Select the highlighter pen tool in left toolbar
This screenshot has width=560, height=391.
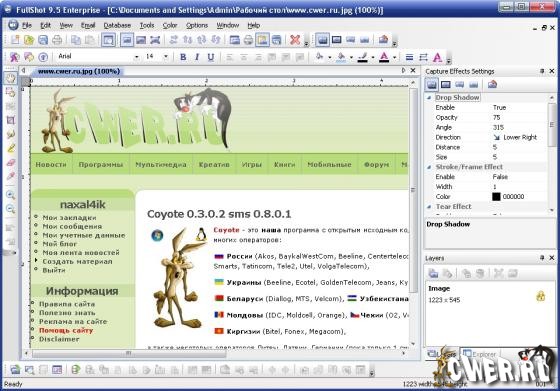(10, 148)
